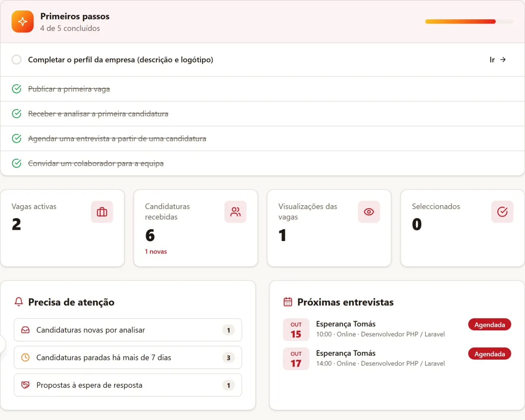Open the Candidaturas recebidas card

coord(196,228)
